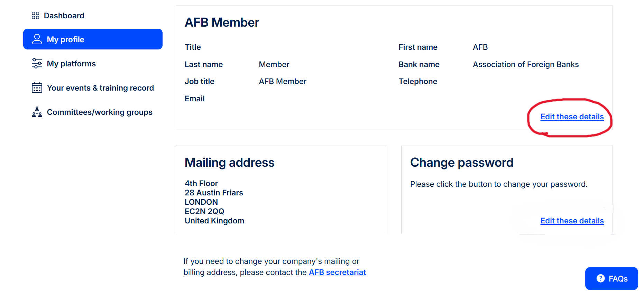The width and height of the screenshot is (644, 295).
Task: Click the My platforms sliders icon
Action: point(37,63)
